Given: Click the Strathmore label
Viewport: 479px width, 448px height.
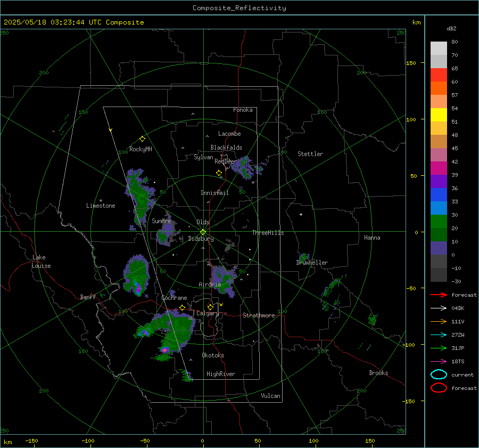Looking at the screenshot, I should [259, 315].
